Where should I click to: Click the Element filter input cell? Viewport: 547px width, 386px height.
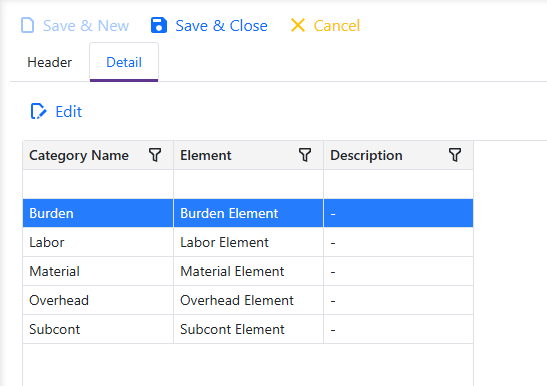coord(248,184)
